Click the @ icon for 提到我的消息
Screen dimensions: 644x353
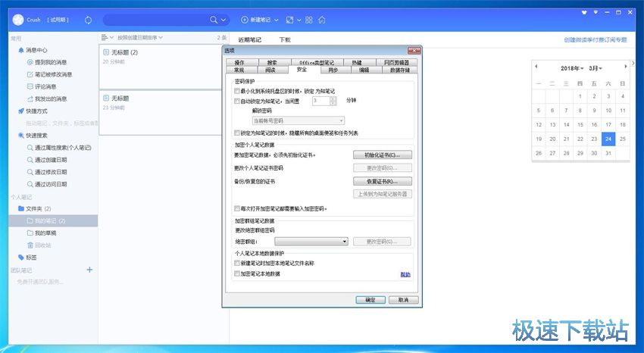[30, 62]
